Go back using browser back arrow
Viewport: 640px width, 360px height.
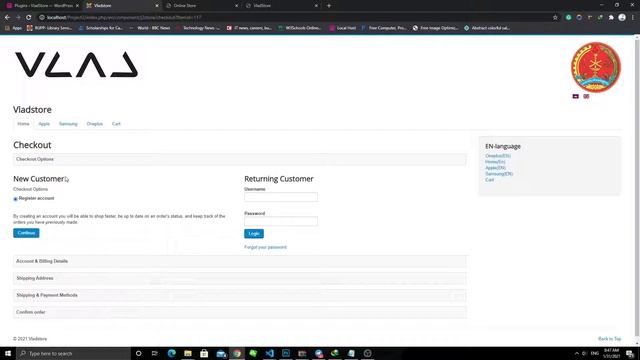[7, 18]
